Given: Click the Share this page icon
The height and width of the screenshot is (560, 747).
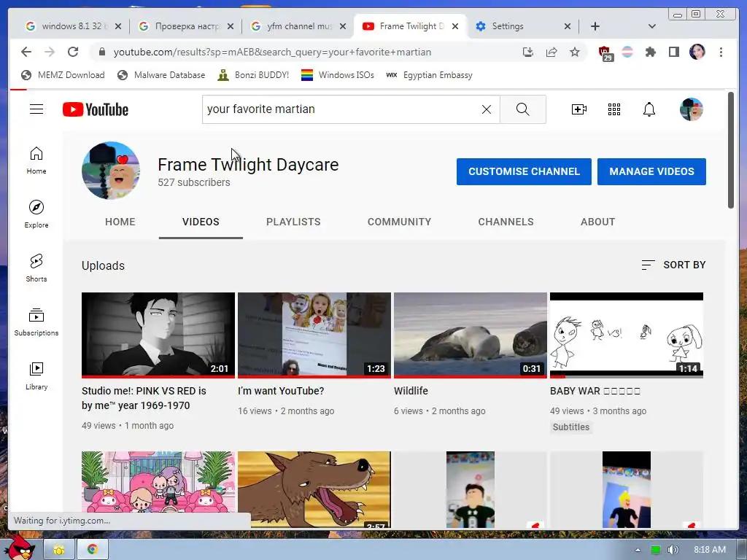Looking at the screenshot, I should pos(551,52).
